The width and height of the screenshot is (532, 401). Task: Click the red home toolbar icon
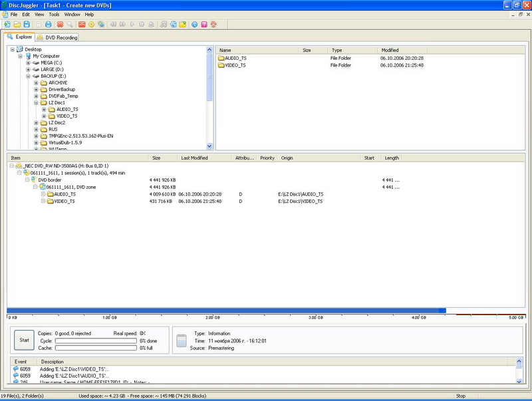[213, 25]
